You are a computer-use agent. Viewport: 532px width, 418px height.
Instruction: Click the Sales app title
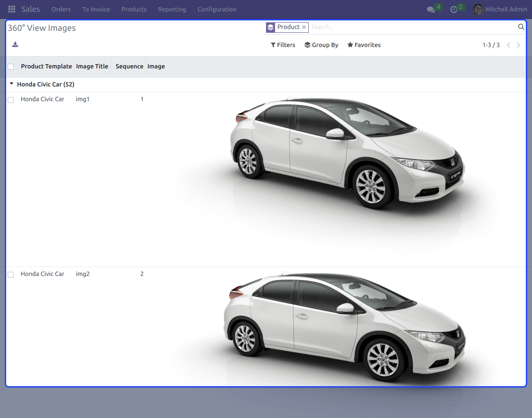(x=30, y=9)
